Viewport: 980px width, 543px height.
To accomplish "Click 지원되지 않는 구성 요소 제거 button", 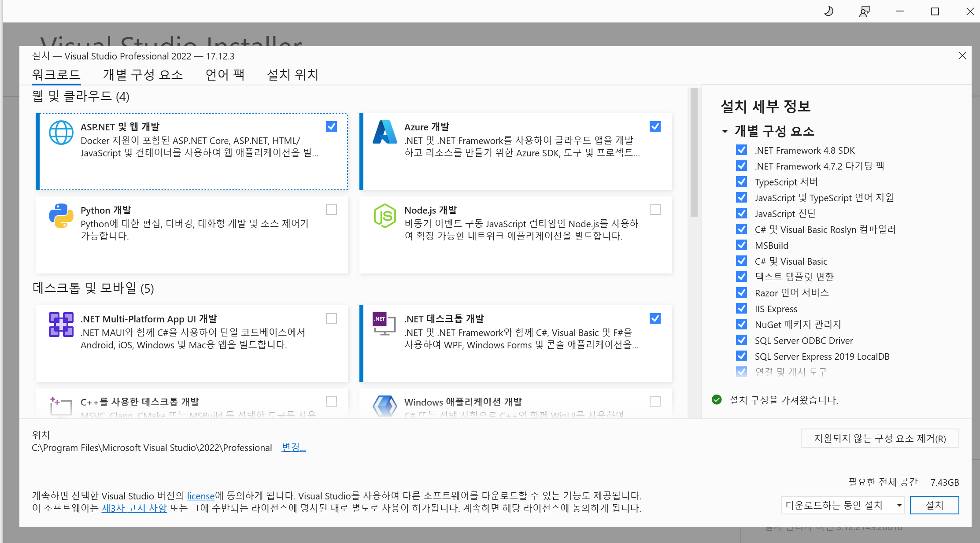I will click(x=880, y=438).
